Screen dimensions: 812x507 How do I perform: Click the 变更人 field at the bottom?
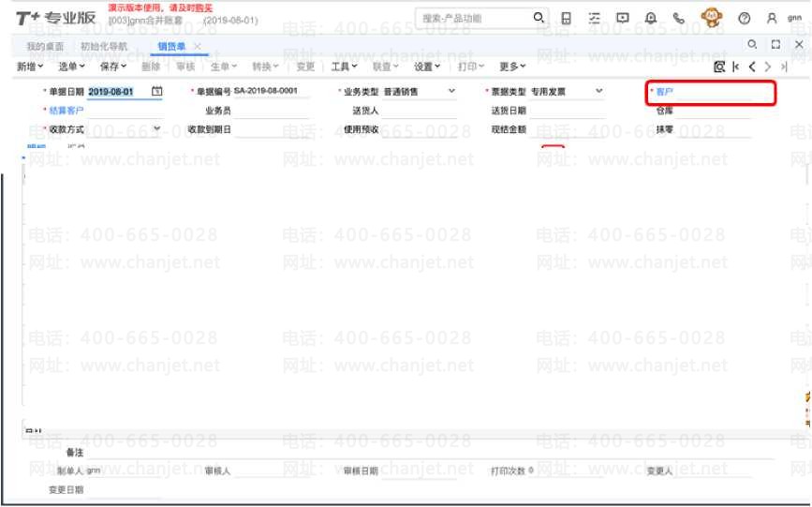click(x=714, y=470)
